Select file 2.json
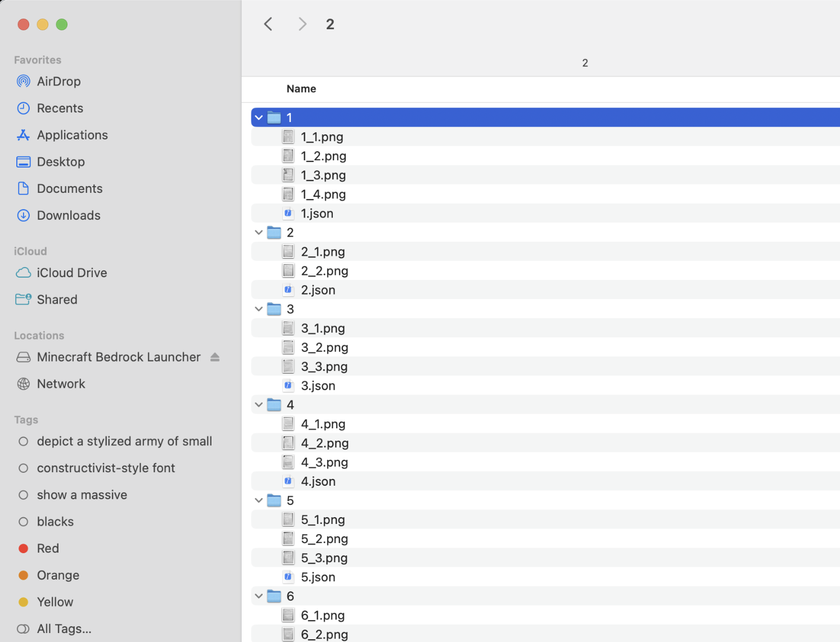 545,290
